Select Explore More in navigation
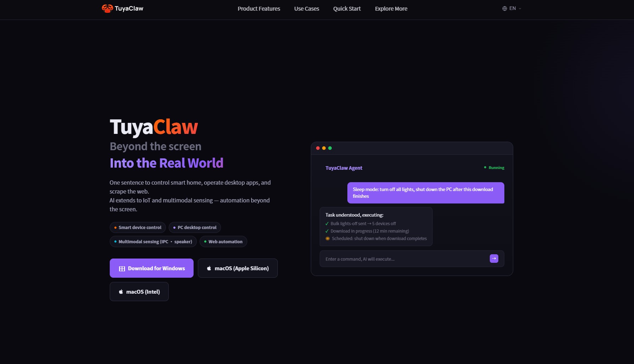This screenshot has width=634, height=364. click(391, 9)
